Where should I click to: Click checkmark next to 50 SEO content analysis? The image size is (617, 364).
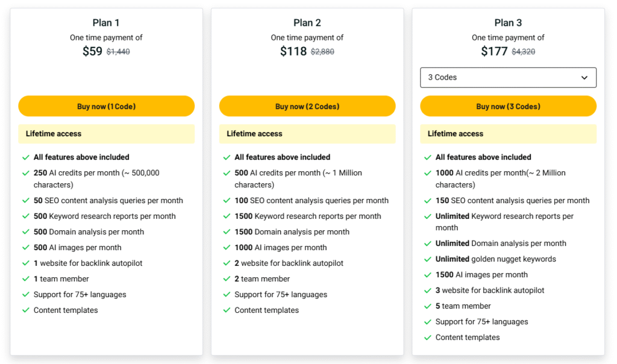point(26,201)
